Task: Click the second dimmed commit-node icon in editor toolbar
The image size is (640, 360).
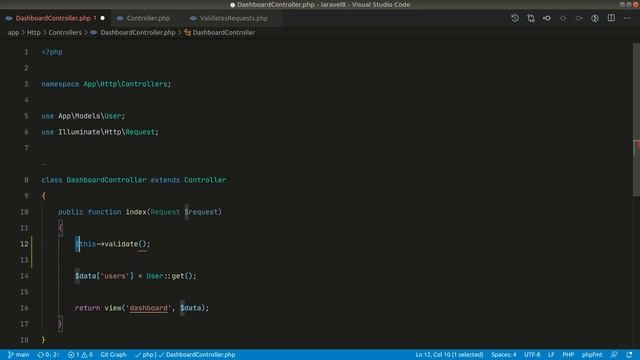Action: coord(579,18)
